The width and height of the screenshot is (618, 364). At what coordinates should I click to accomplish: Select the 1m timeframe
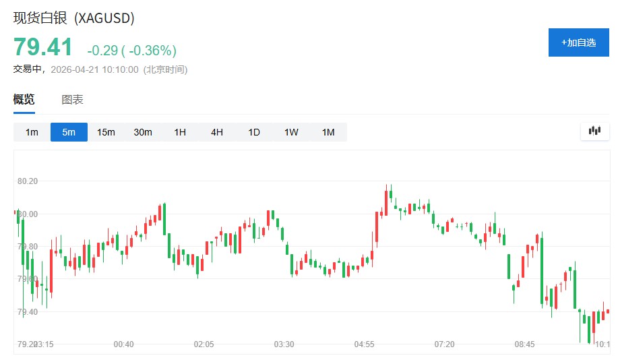[x=32, y=132]
